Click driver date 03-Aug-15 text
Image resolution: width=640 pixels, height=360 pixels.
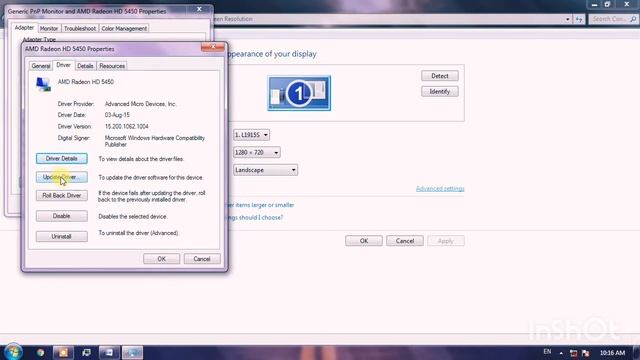(x=117, y=115)
